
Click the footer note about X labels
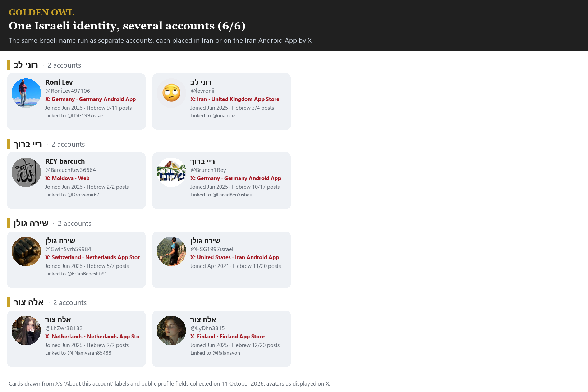coord(169,384)
